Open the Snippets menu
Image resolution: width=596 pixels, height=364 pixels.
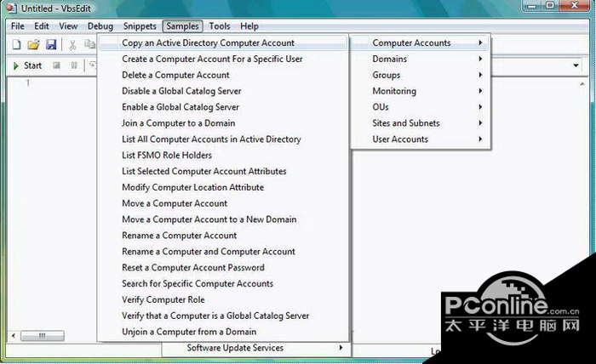coord(140,26)
